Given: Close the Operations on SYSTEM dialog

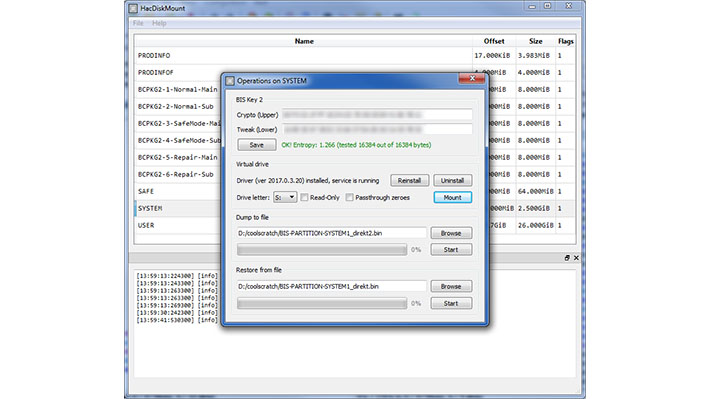Looking at the screenshot, I should coord(471,78).
